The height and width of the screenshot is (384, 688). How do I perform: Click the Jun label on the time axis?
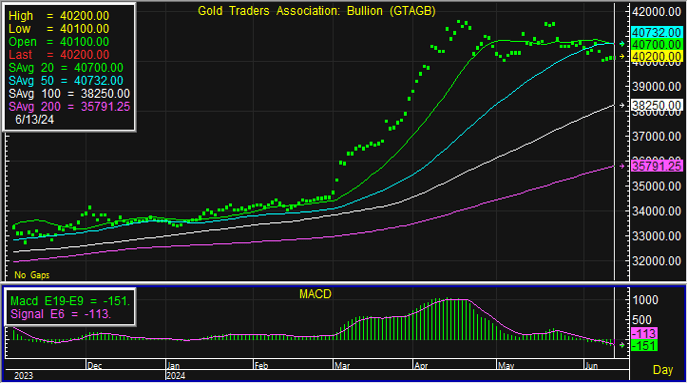(591, 366)
